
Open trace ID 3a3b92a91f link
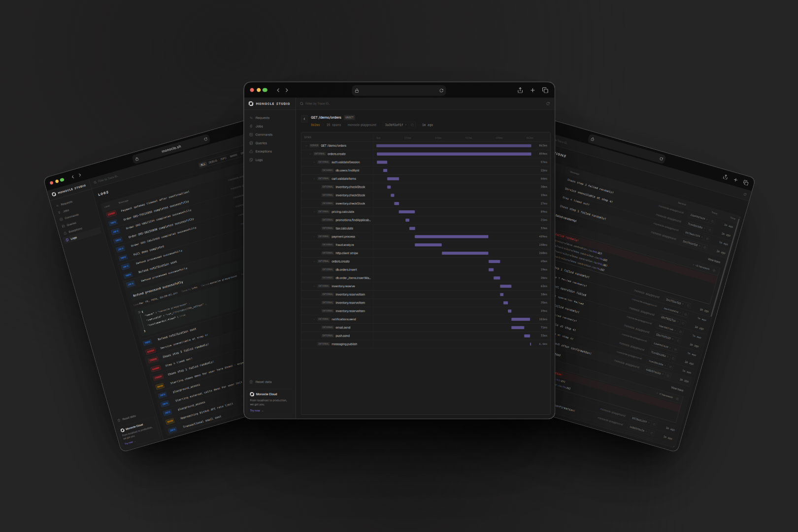[x=396, y=125]
